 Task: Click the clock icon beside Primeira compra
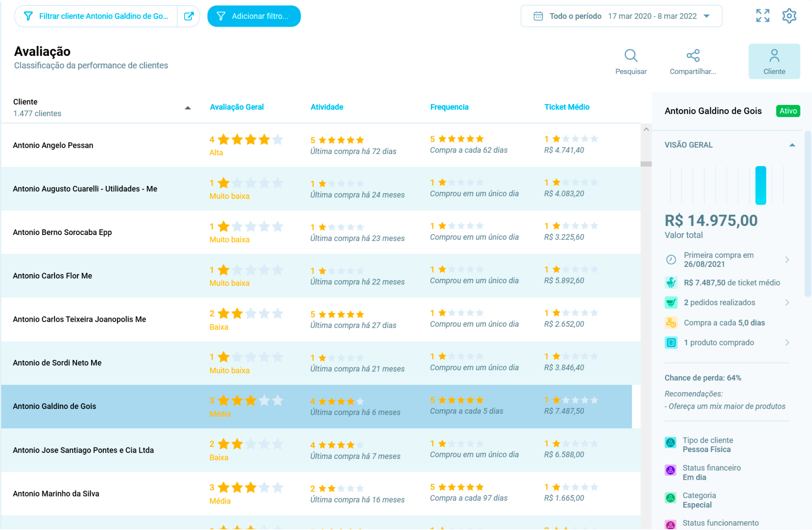tap(671, 260)
